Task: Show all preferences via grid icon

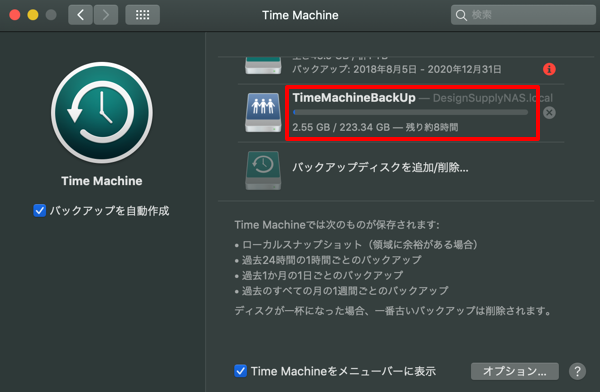Action: pos(142,15)
